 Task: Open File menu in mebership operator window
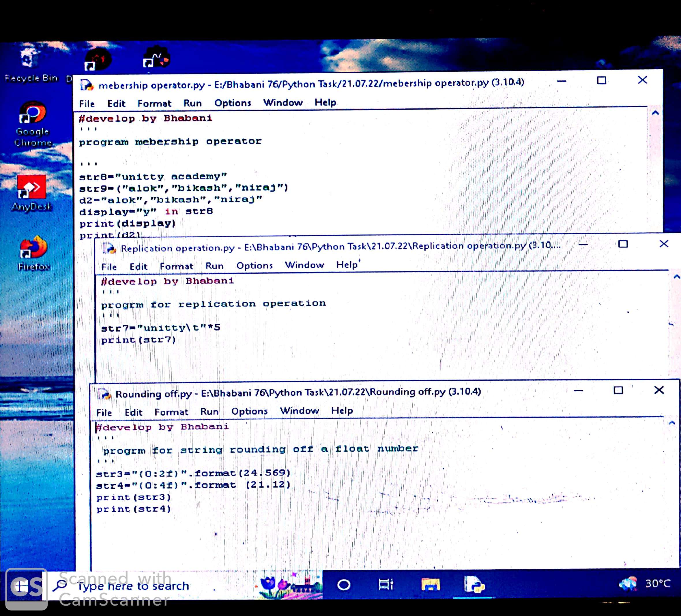coord(87,104)
